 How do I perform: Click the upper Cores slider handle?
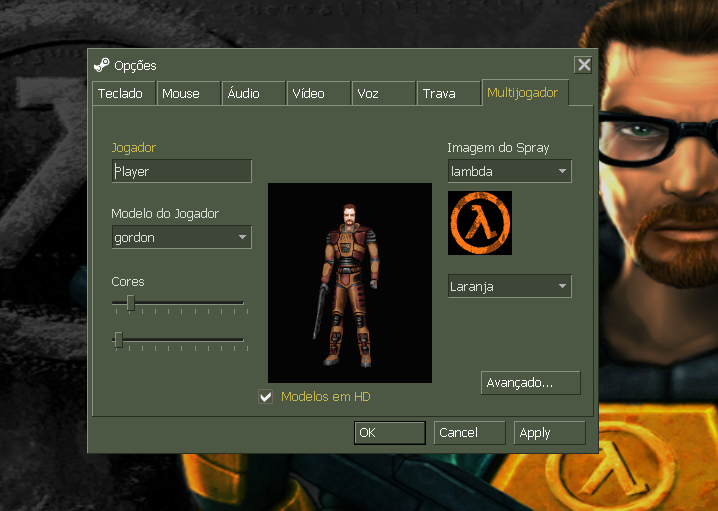pyautogui.click(x=131, y=303)
